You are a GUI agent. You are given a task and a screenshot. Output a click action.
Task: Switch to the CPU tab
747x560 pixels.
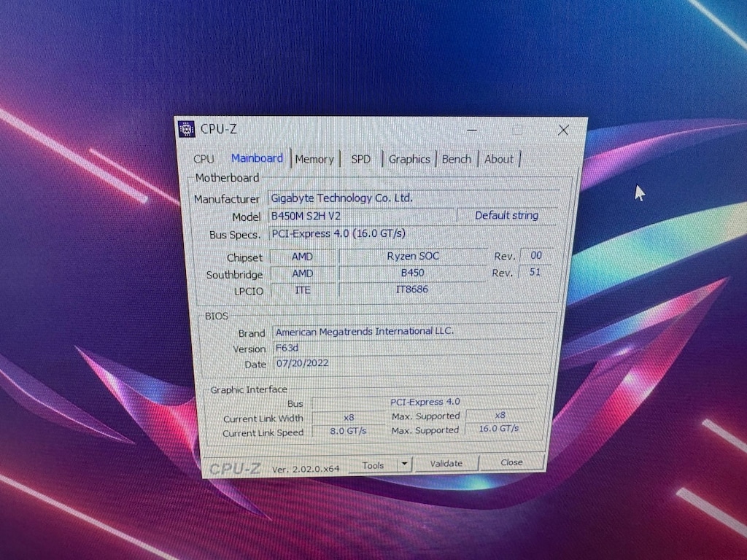coord(204,159)
